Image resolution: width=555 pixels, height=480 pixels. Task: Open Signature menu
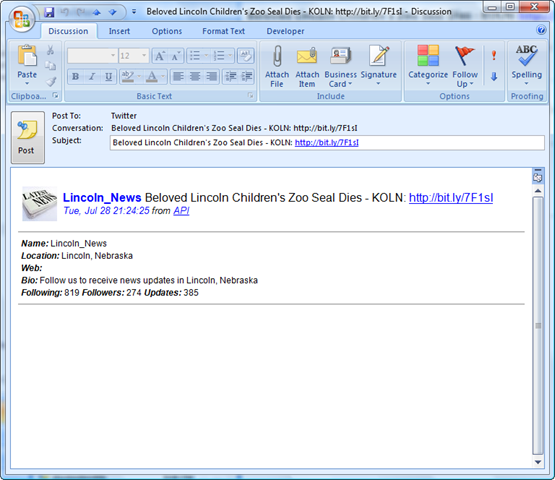(x=378, y=66)
